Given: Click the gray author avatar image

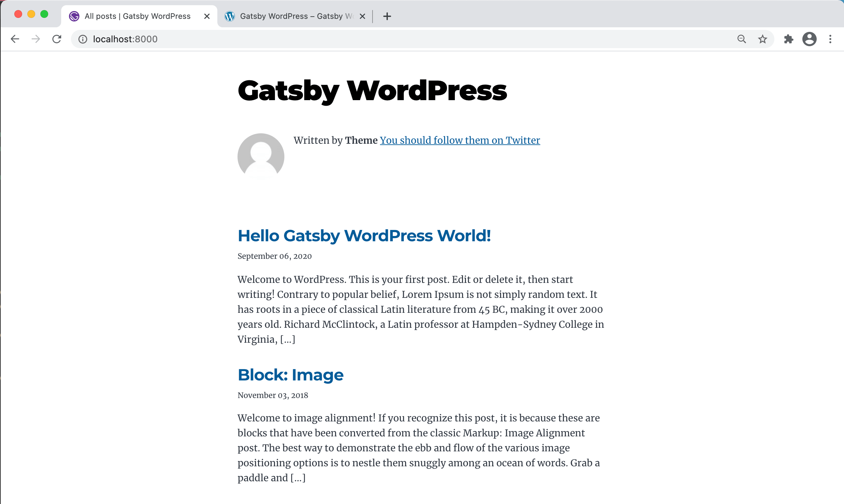Looking at the screenshot, I should (261, 157).
